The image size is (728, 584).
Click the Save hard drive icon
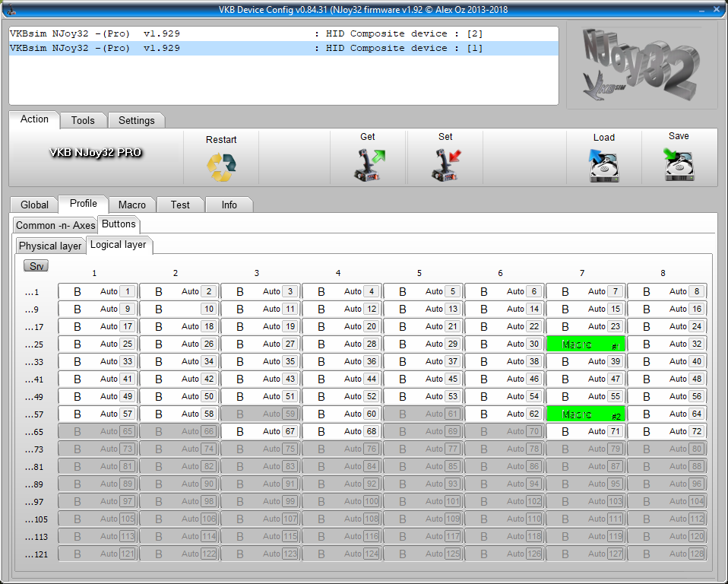(x=679, y=164)
